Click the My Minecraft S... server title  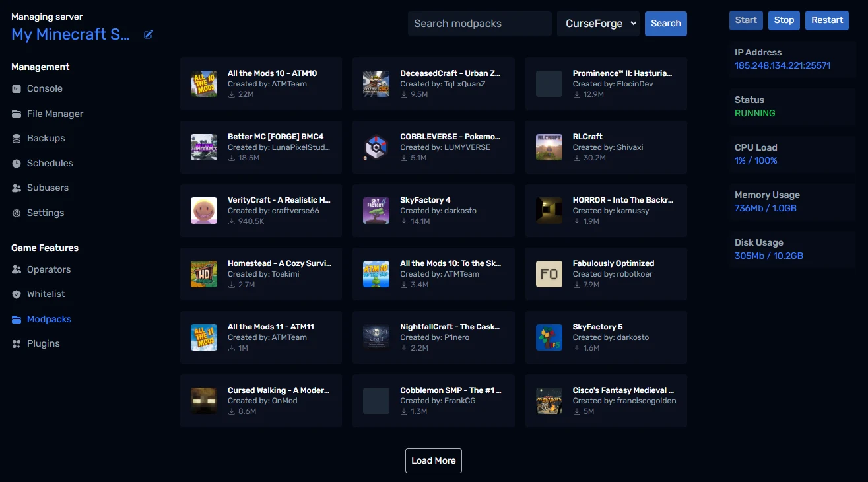(71, 34)
